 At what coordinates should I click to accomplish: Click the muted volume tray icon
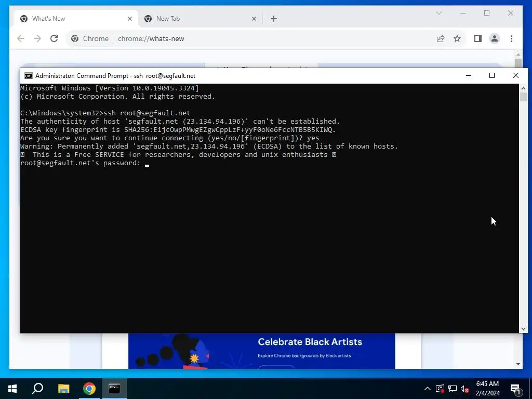pyautogui.click(x=465, y=389)
